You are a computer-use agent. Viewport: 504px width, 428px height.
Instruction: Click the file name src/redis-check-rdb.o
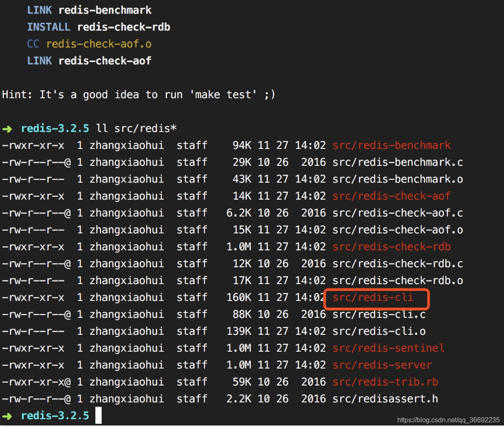(398, 281)
